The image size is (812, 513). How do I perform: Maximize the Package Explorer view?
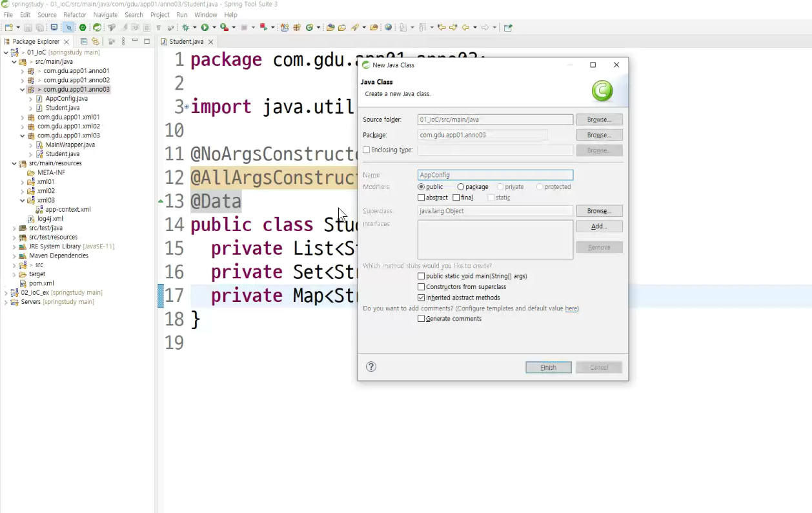coord(147,41)
